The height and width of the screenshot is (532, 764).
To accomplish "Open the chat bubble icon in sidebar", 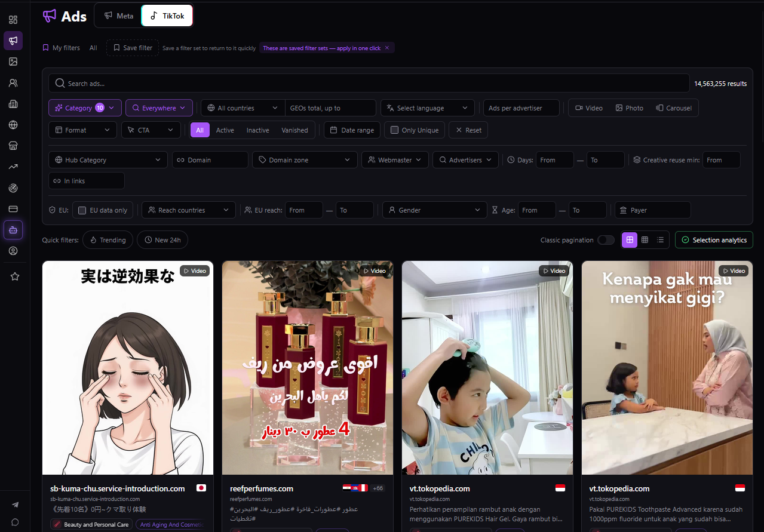I will [15, 522].
